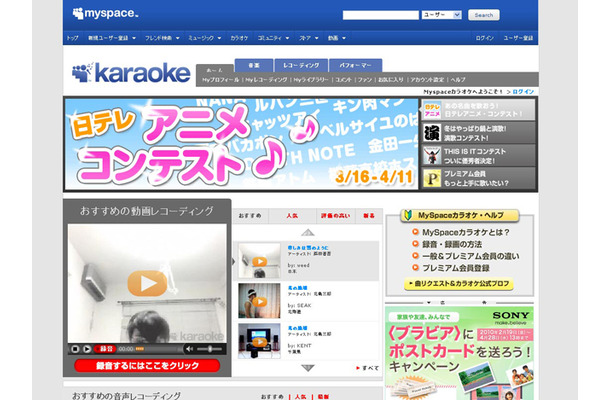Viewport: 610px width, 400px height.
Task: Open the 演歌コンテスト item in the banner list
Action: (478, 133)
